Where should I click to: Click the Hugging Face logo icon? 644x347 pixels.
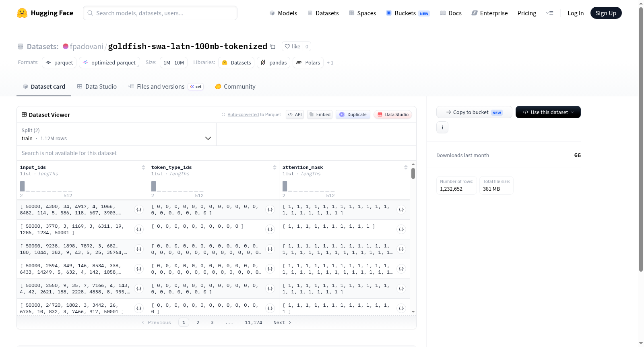[x=22, y=13]
